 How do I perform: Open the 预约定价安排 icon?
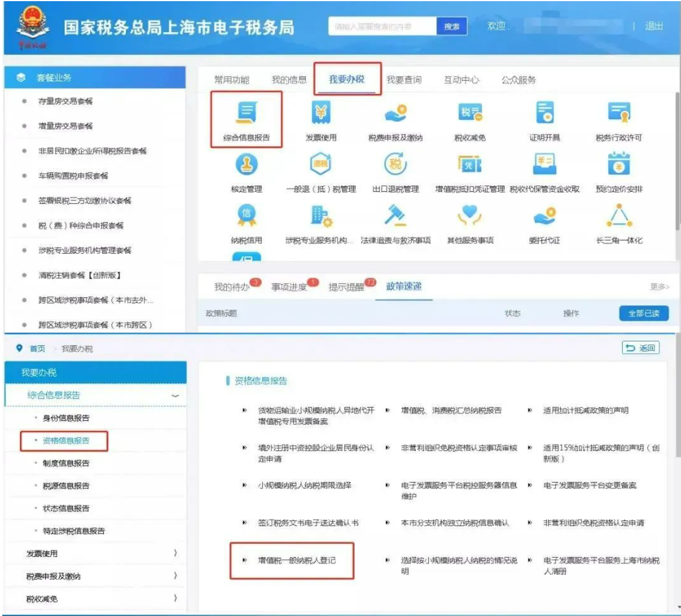pyautogui.click(x=619, y=164)
